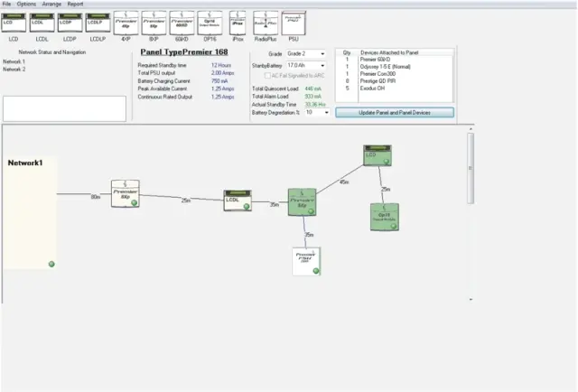Click the Total Quiescent Load value
This screenshot has height=392, width=578.
coord(313,89)
